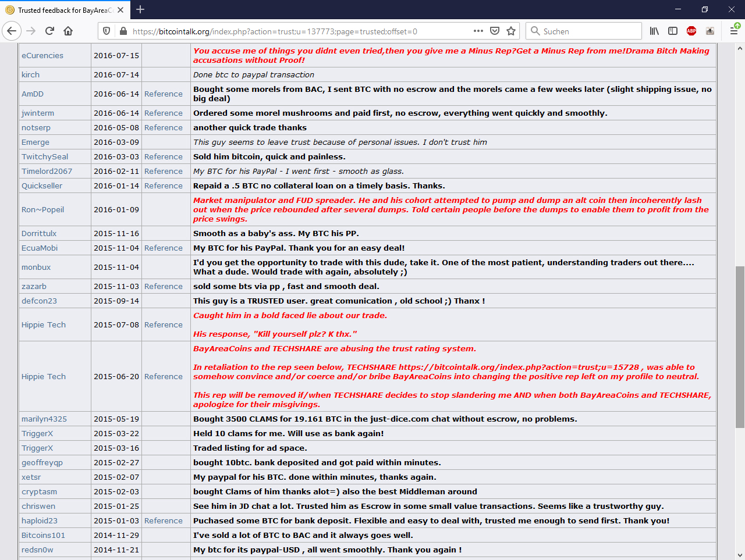Open Reference link in haploid23 row
The width and height of the screenshot is (745, 560).
pyautogui.click(x=164, y=520)
